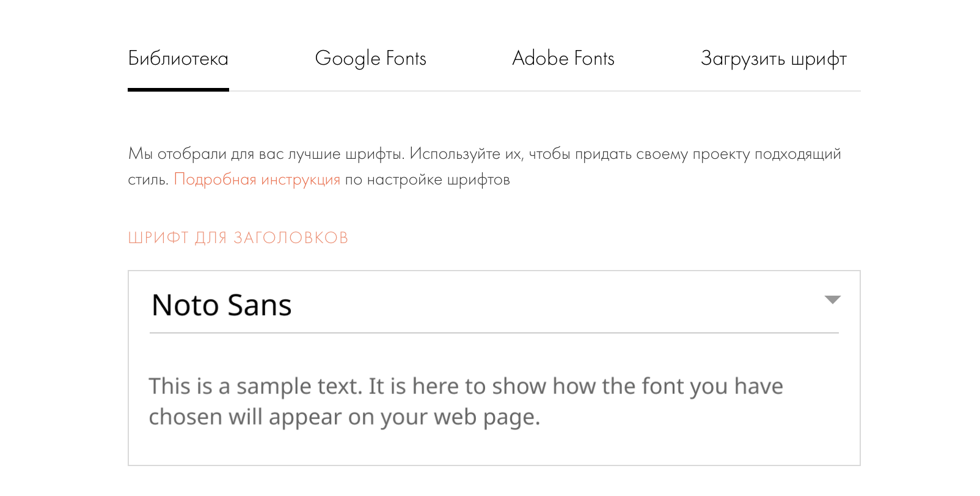Click the ШРИФТ ДЛЯ ЗАГОЛОВКОВ heading label
Image resolution: width=980 pixels, height=496 pixels.
(x=238, y=238)
